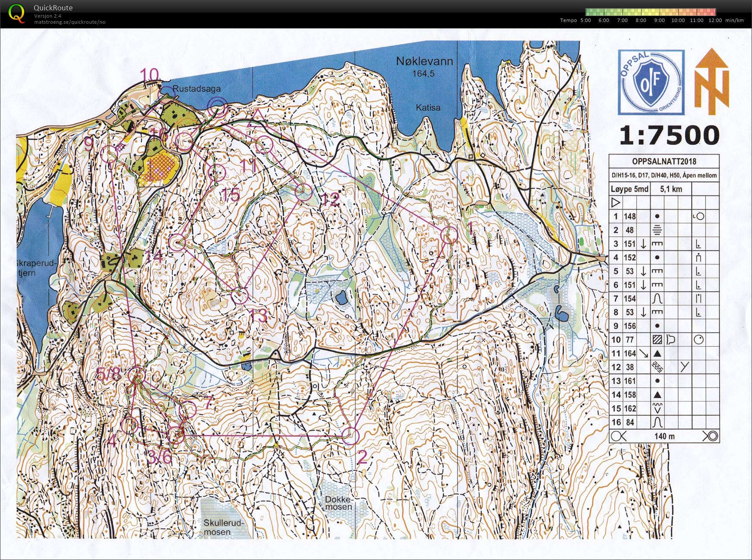Image resolution: width=752 pixels, height=560 pixels.
Task: Click the control code '164' cell
Action: tap(630, 354)
